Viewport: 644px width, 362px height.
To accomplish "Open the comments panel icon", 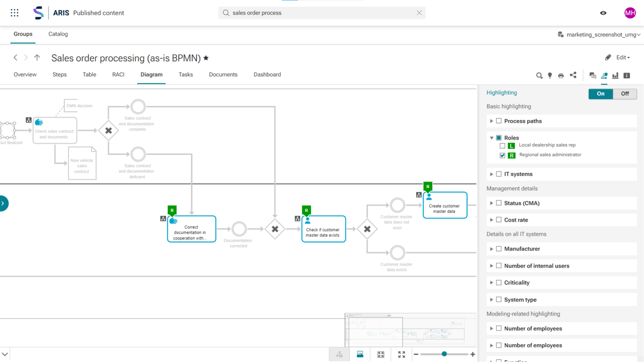I will tap(592, 75).
